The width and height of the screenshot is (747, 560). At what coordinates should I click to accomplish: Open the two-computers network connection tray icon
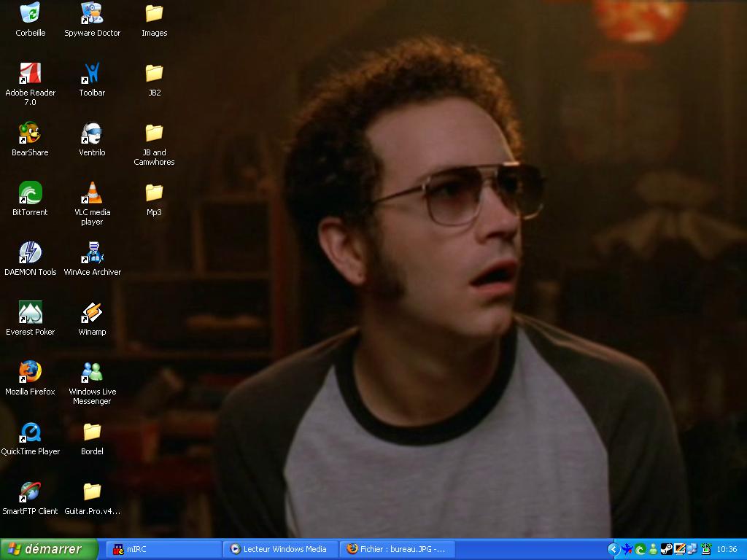[692, 549]
